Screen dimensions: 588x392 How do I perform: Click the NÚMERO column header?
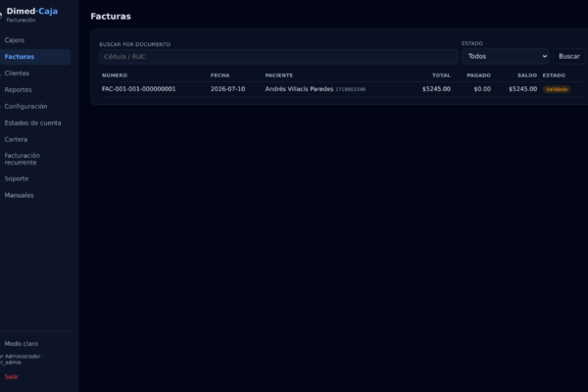pyautogui.click(x=115, y=75)
